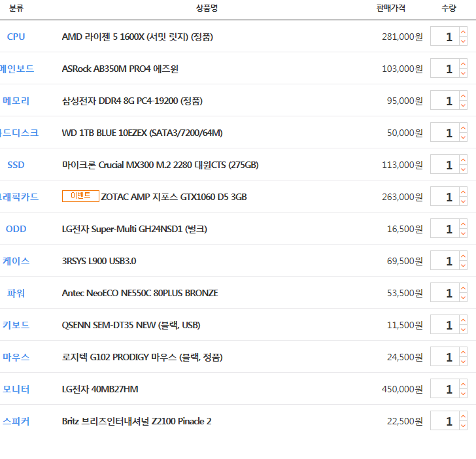The width and height of the screenshot is (476, 459).
Task: Increase quantity for Britz Z2100 speaker
Action: point(463,416)
